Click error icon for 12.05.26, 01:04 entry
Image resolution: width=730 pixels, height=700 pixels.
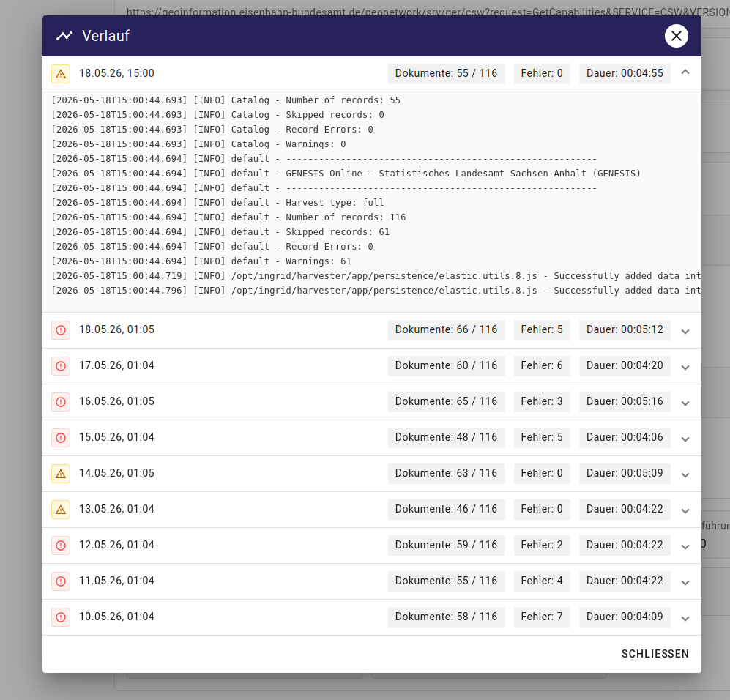(61, 546)
